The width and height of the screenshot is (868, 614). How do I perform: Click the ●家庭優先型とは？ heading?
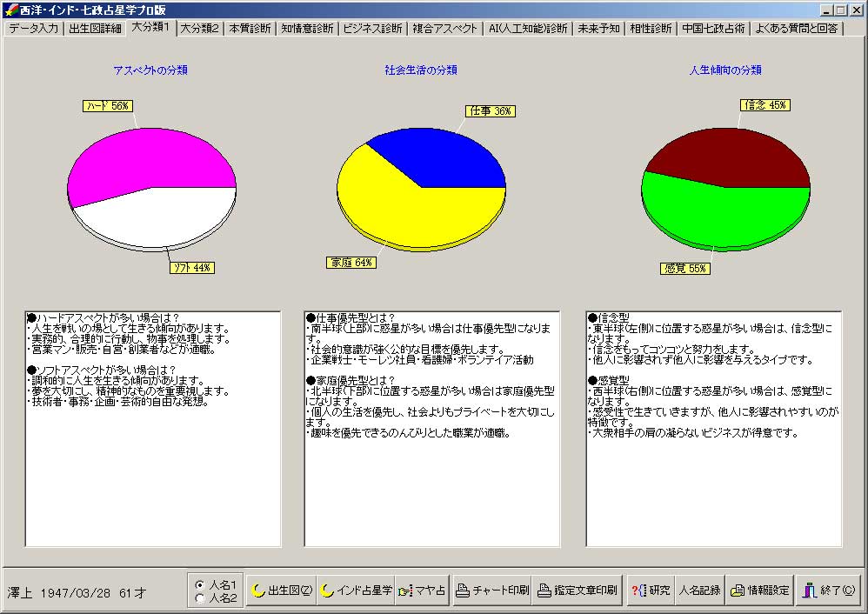(x=351, y=380)
